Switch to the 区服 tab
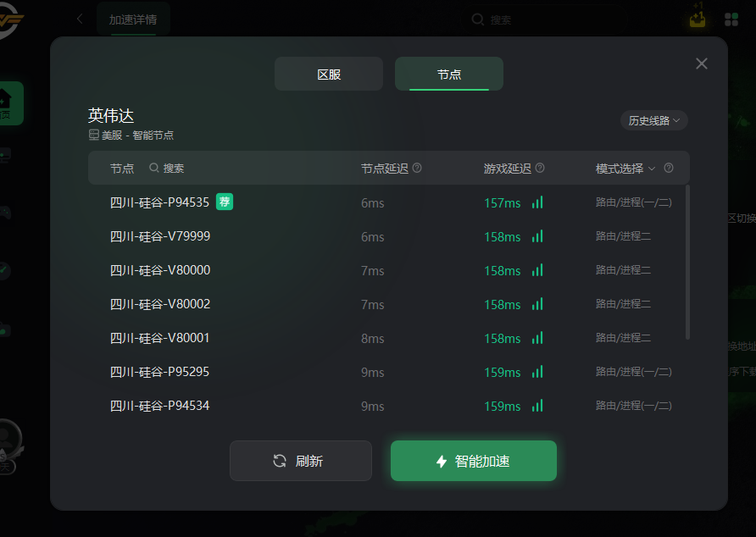 point(329,74)
